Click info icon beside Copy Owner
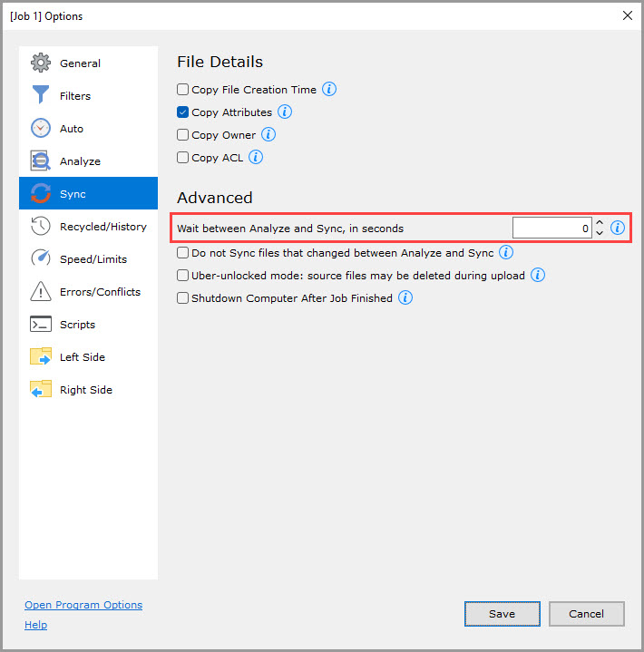This screenshot has height=652, width=644. 268,134
